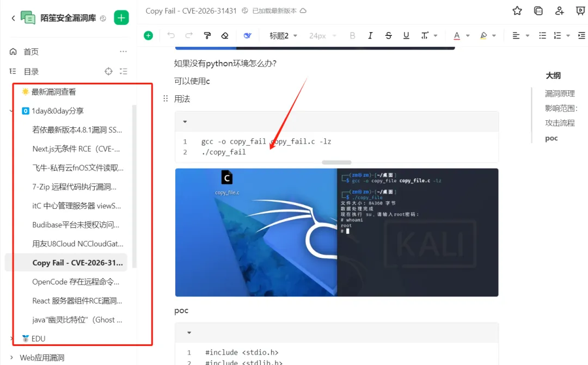Collapse the poc code block triangle
The width and height of the screenshot is (588, 365).
tap(189, 333)
